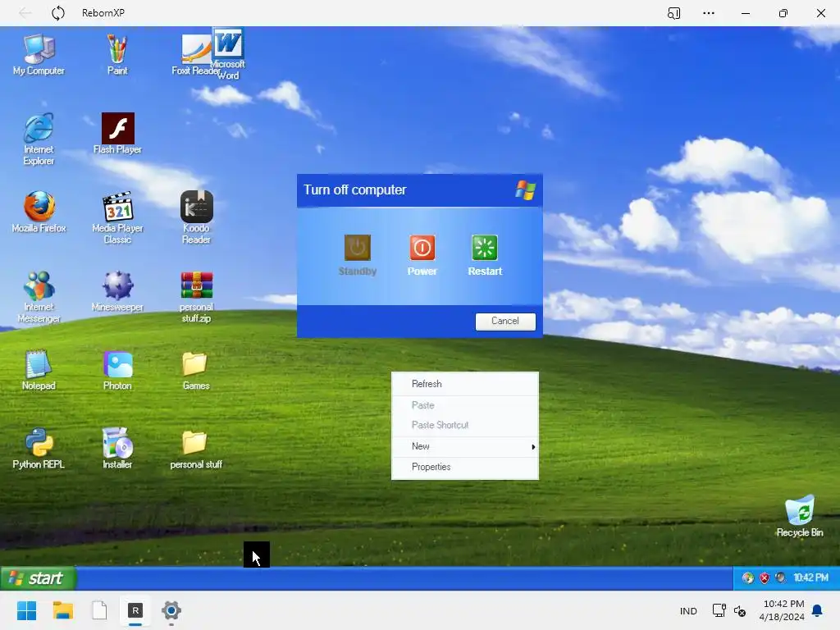The image size is (840, 630).
Task: Click the XP taskbar clock 10:42 PM
Action: 810,577
